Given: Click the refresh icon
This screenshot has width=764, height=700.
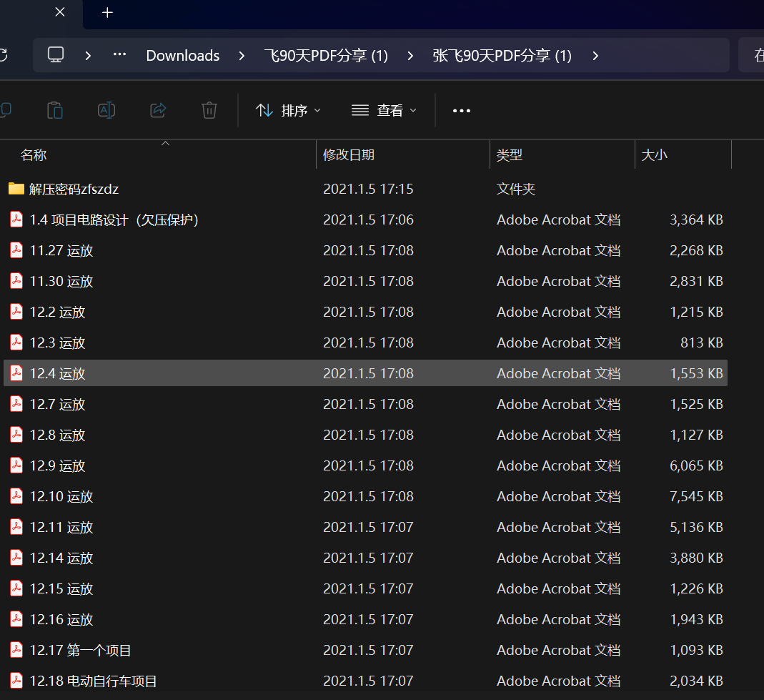Looking at the screenshot, I should pos(3,54).
